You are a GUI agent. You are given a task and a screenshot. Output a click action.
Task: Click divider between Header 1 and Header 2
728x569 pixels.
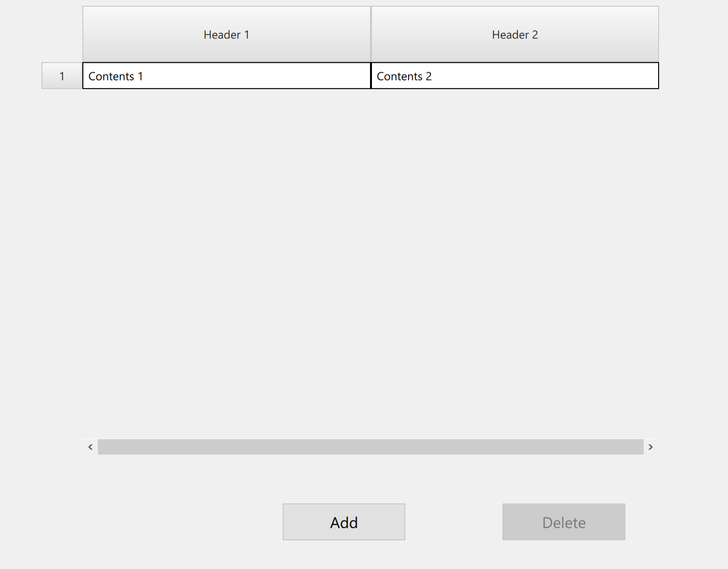click(371, 35)
